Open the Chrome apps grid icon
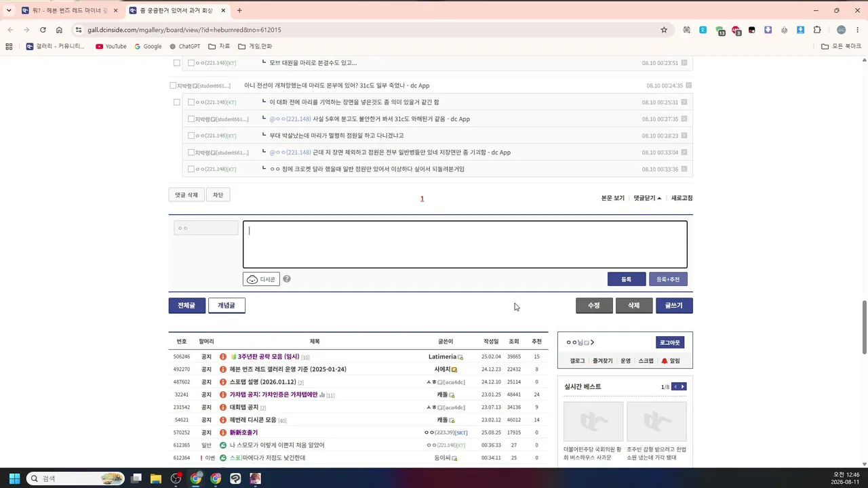The width and height of the screenshot is (868, 488). 9,46
